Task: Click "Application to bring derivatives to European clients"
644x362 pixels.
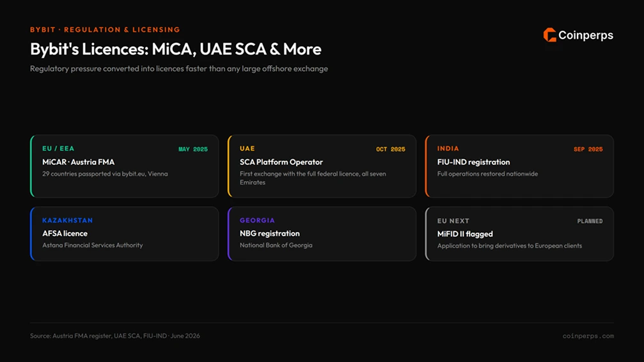Action: click(x=510, y=246)
